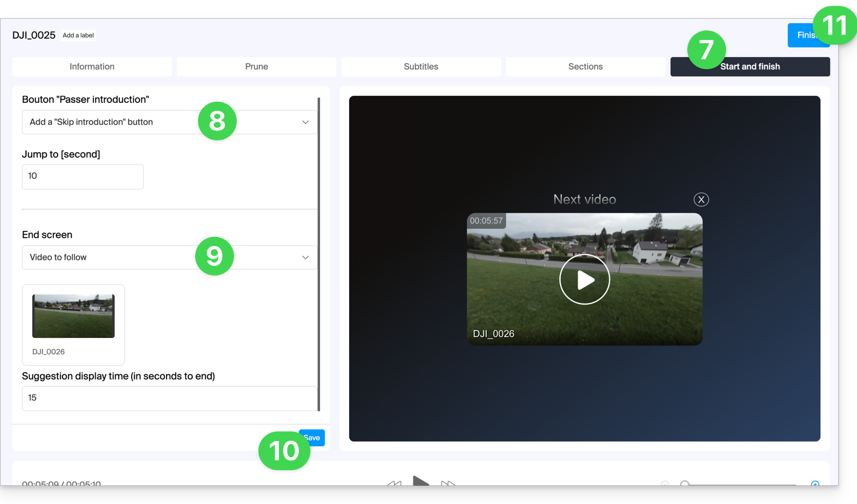Switch to the Information tab
Viewport: 857px width, 504px height.
click(92, 67)
